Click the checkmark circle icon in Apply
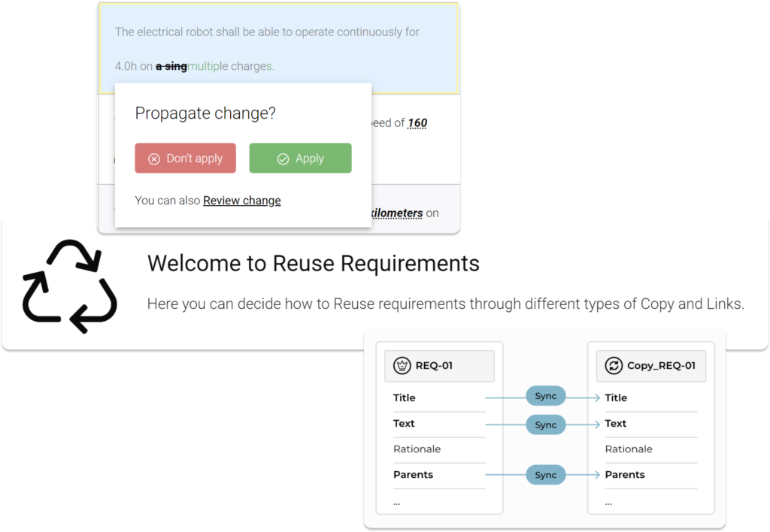 [x=283, y=159]
